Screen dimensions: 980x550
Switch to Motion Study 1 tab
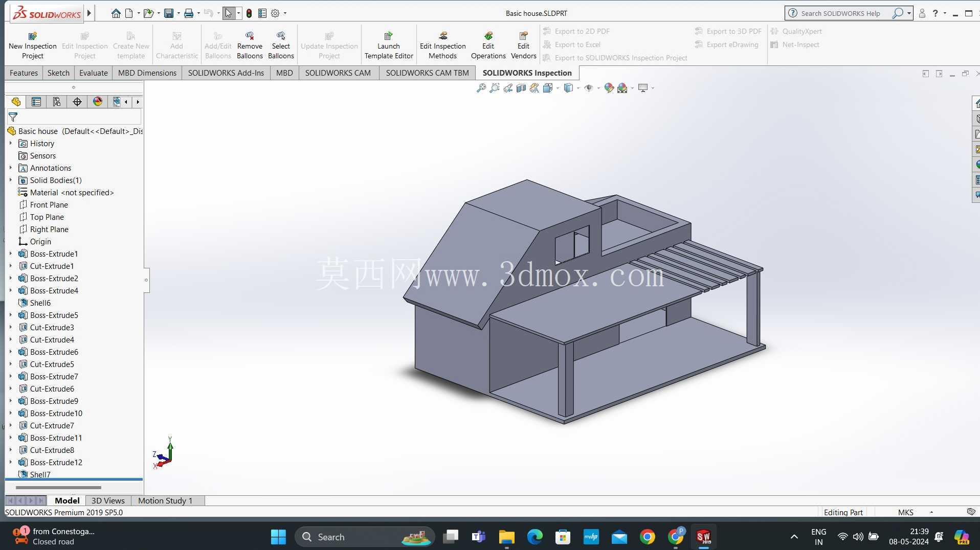pyautogui.click(x=165, y=501)
